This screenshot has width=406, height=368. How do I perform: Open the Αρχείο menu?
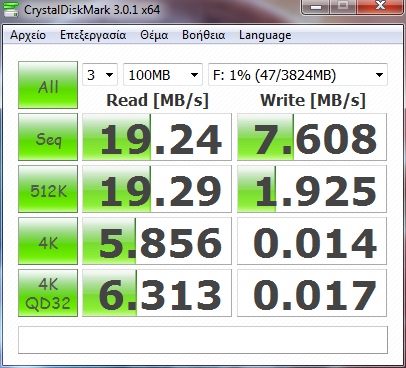point(28,35)
